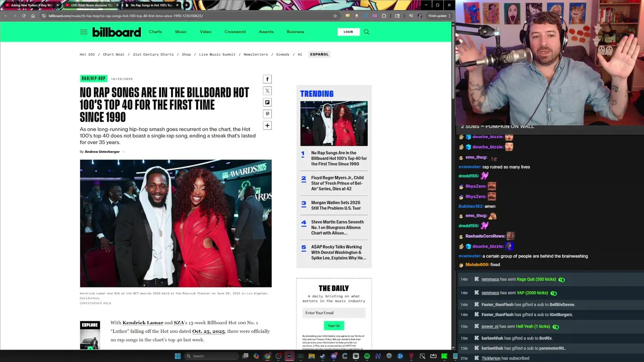The width and height of the screenshot is (644, 362).
Task: Open trending story about Floyd Roger Myers Jr.
Action: coord(337,183)
